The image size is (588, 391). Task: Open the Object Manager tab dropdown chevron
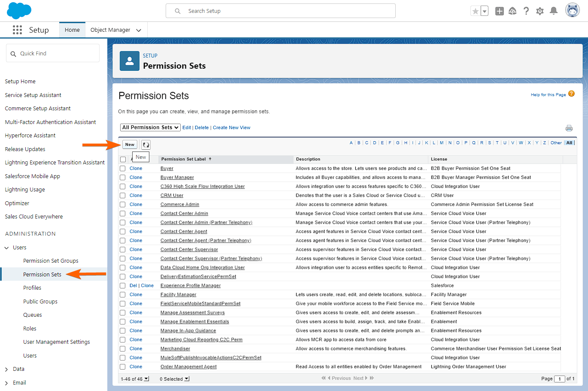[139, 30]
